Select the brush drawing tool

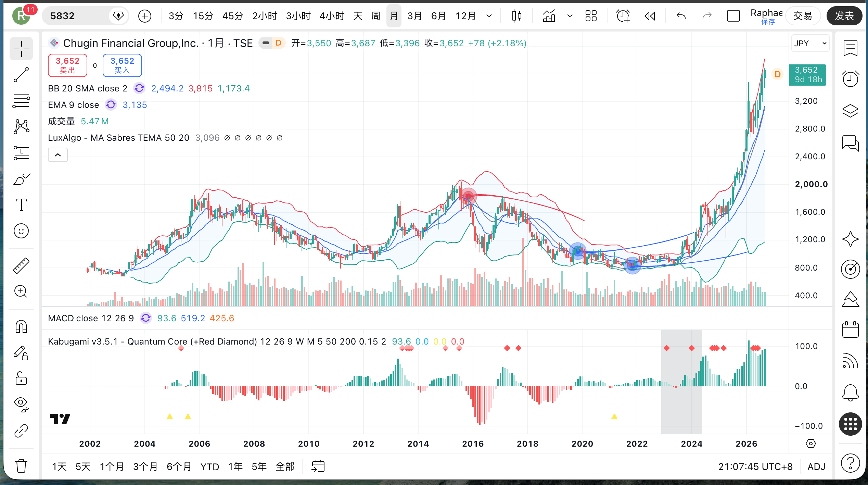[21, 179]
